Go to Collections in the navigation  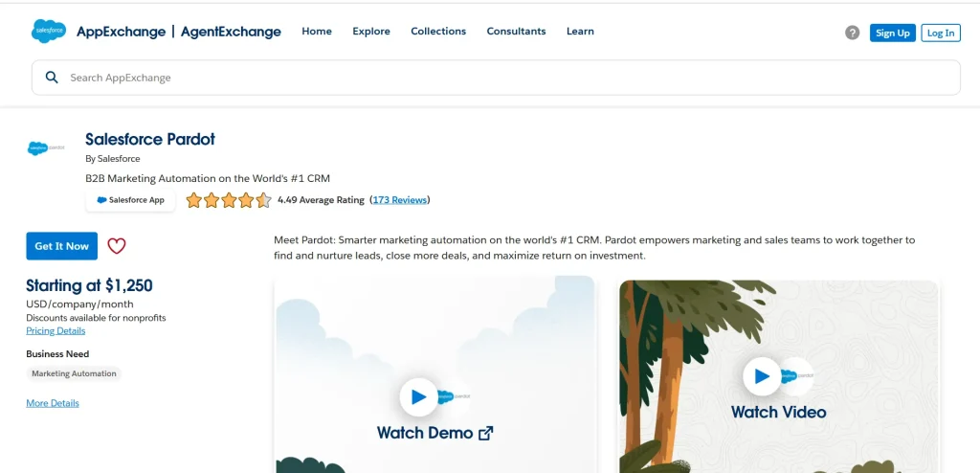(x=438, y=32)
